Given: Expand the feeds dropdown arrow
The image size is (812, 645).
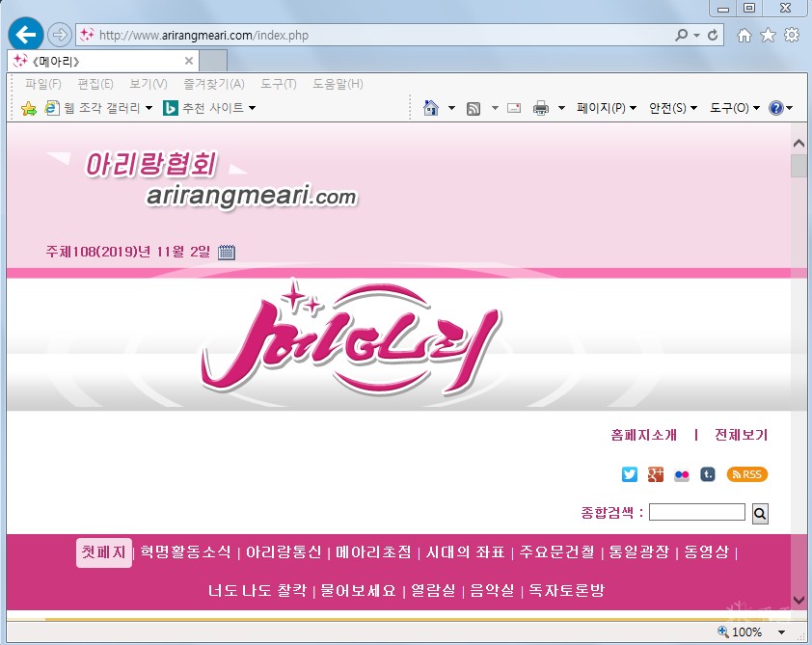Looking at the screenshot, I should [495, 108].
